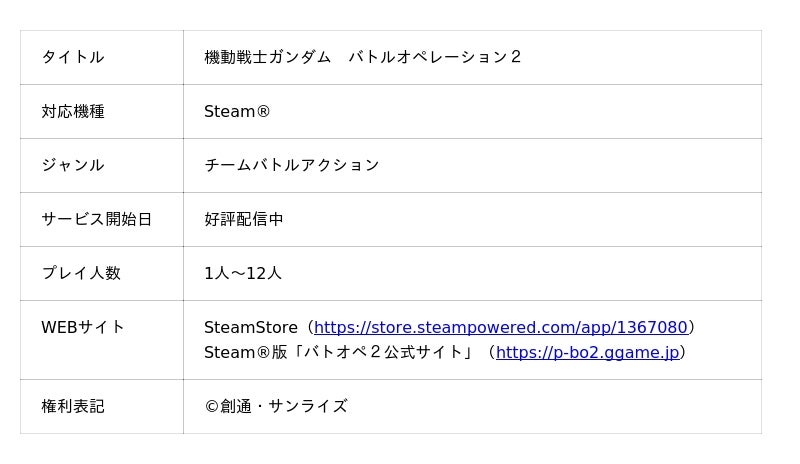Screen dimensions: 800x464
Task: Click the number 2 at the end of the title
Action: point(516,57)
